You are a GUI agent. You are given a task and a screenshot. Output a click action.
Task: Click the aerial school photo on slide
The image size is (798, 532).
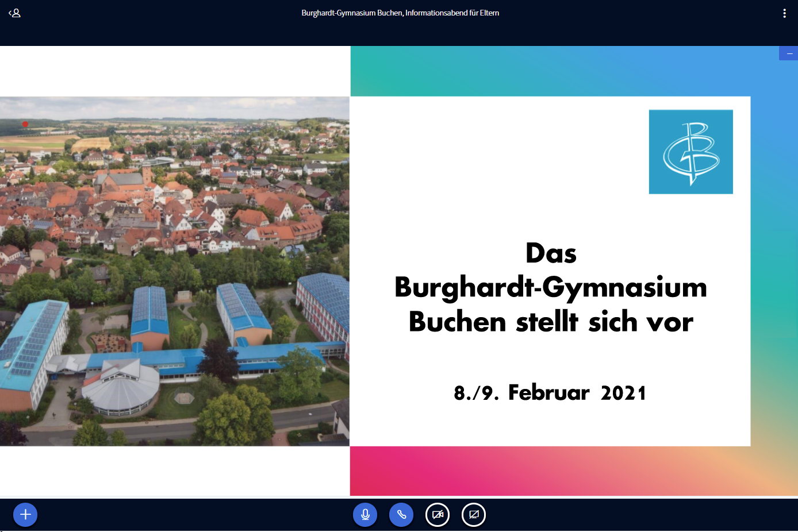(175, 271)
